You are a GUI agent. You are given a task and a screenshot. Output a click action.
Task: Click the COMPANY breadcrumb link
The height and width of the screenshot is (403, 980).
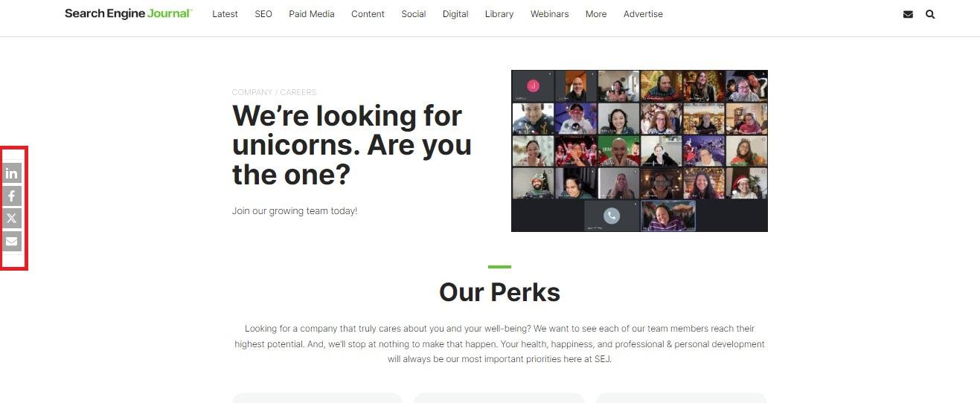coord(252,92)
